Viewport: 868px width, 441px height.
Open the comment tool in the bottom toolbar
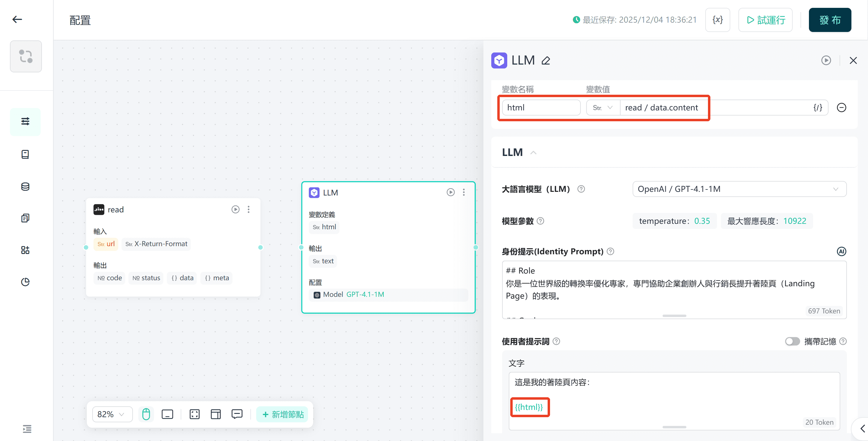point(237,414)
